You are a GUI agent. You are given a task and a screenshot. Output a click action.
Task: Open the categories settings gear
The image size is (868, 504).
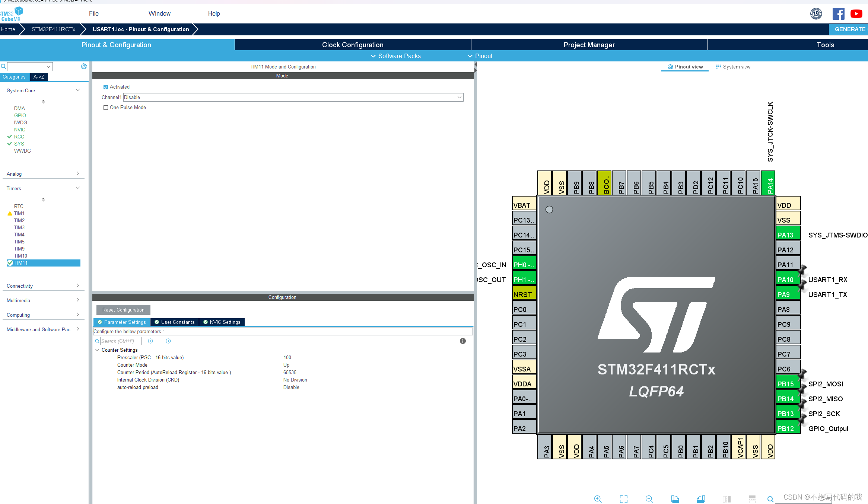(84, 66)
